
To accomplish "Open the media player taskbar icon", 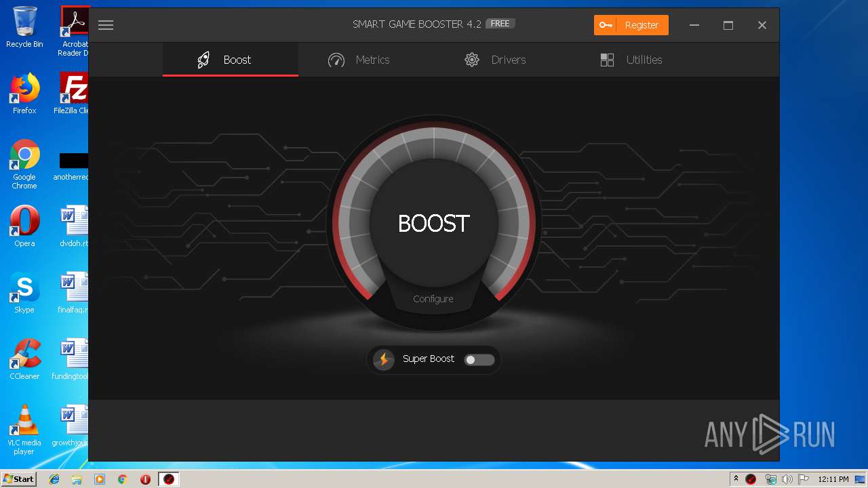I will [100, 479].
